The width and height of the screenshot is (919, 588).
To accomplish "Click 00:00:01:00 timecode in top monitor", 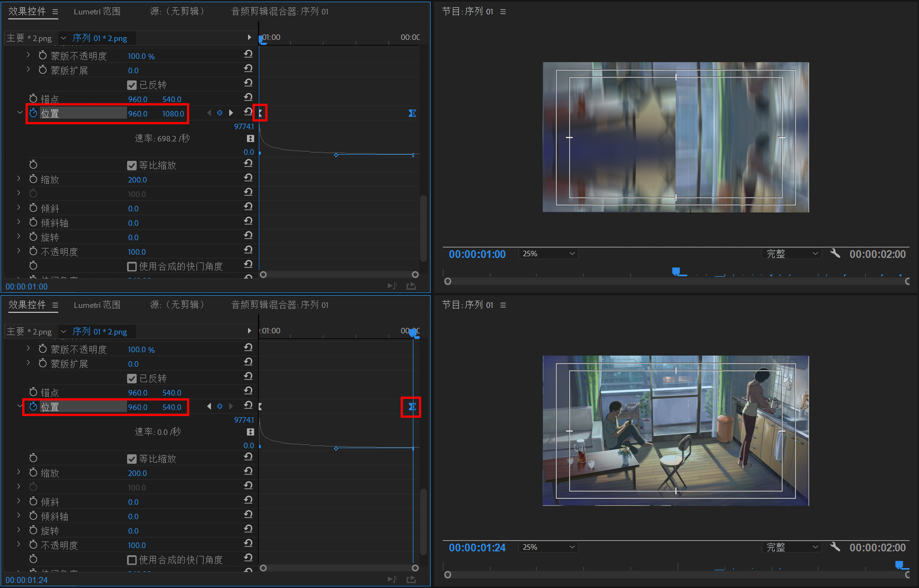I will [477, 254].
